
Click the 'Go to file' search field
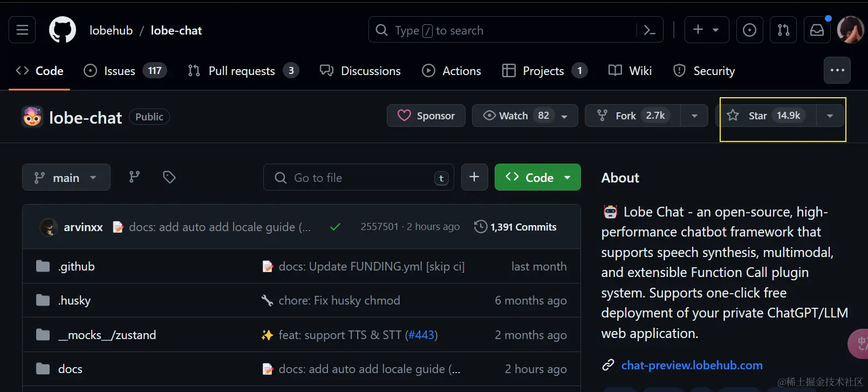coord(359,177)
